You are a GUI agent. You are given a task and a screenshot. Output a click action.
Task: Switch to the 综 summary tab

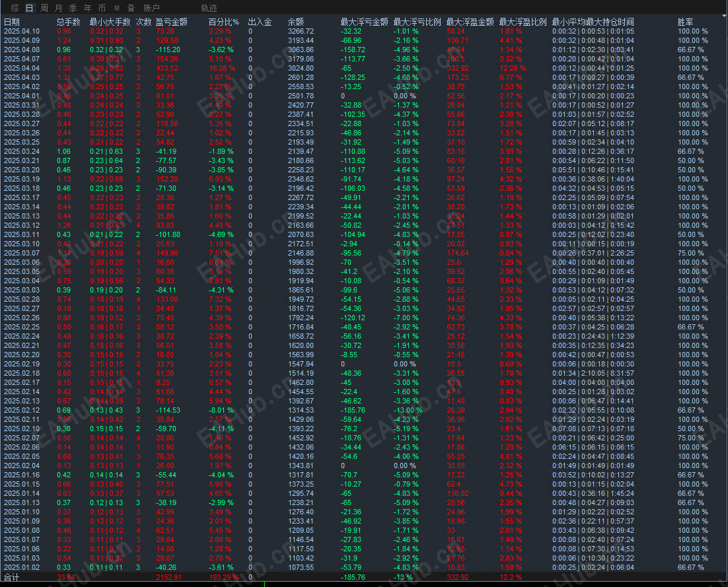[15, 8]
